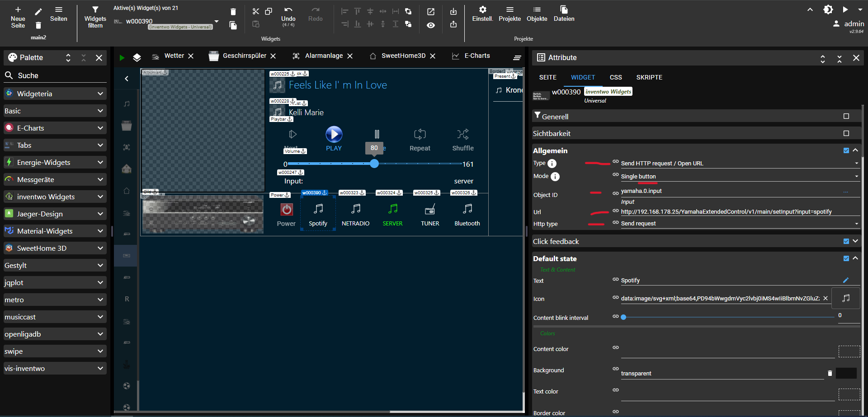Click the Widgets filtern filter icon
868x417 pixels.
point(95,9)
